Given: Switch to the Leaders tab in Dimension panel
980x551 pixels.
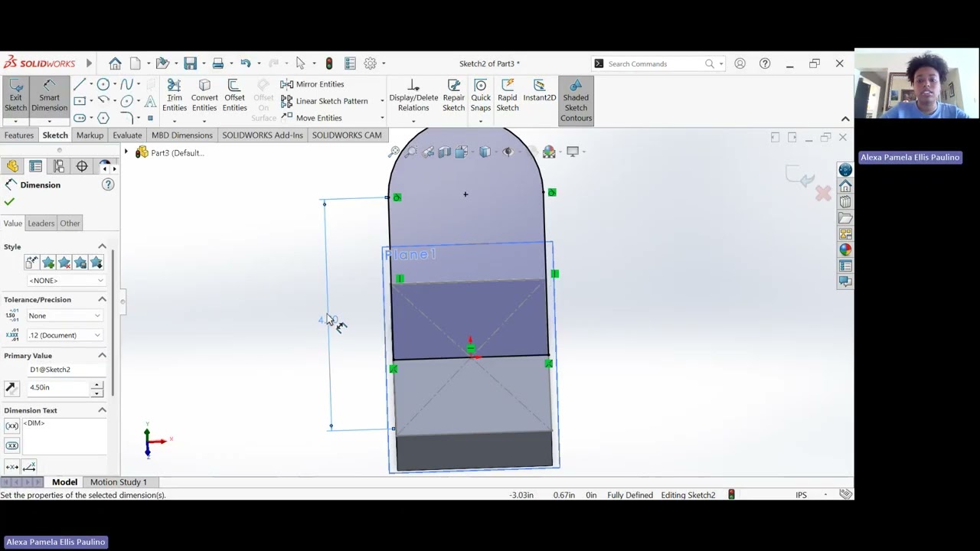Looking at the screenshot, I should pos(41,223).
